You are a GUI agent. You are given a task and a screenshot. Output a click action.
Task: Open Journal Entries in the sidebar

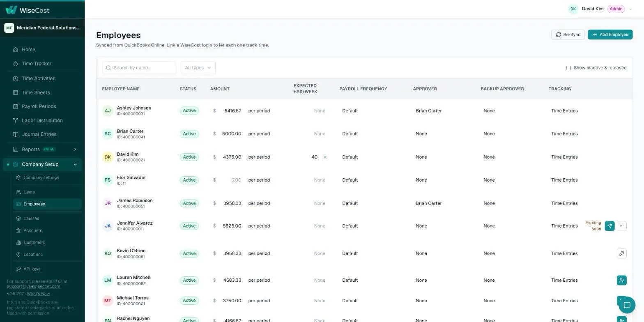point(39,134)
